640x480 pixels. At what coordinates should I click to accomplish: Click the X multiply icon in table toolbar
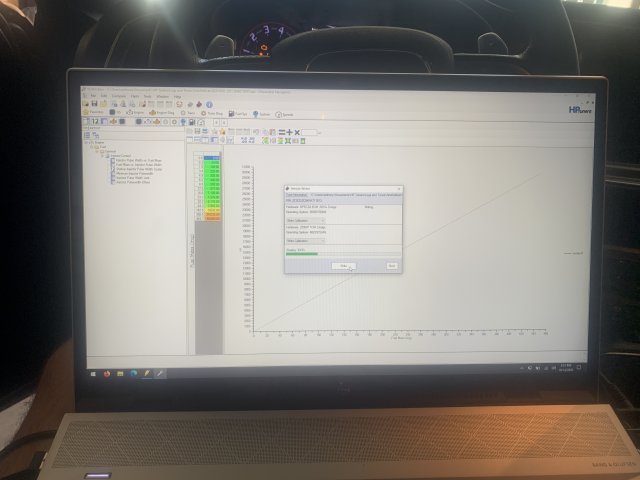point(296,132)
